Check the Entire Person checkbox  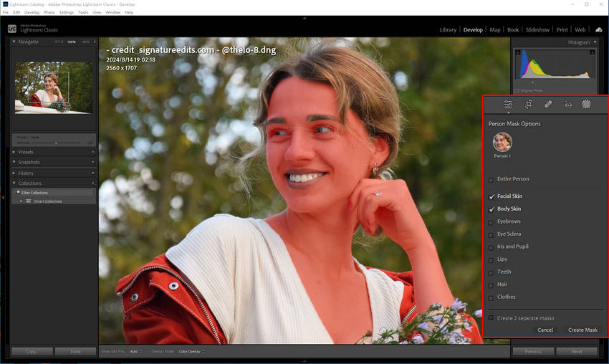(491, 180)
